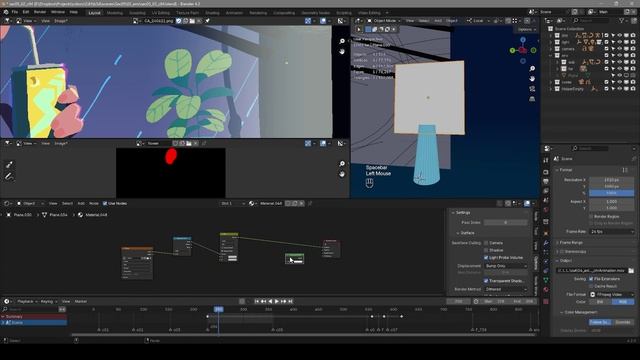Play the animation forward

[277, 301]
